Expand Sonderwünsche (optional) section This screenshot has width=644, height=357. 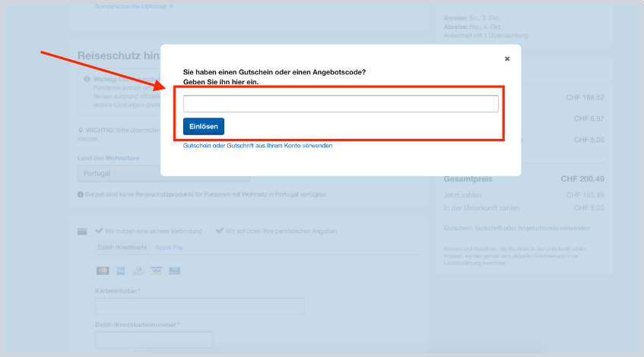[134, 6]
